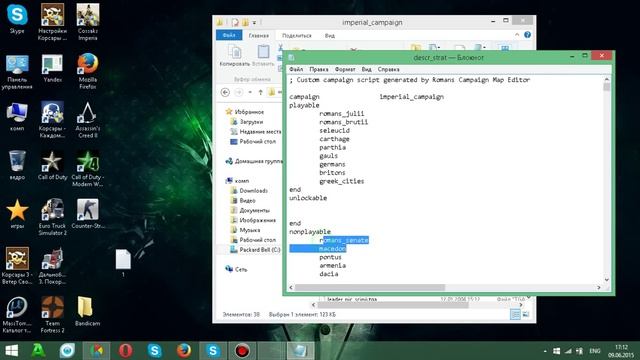Click Notepad horizontal scrollbar thumb
The image size is (640, 360).
(x=369, y=288)
